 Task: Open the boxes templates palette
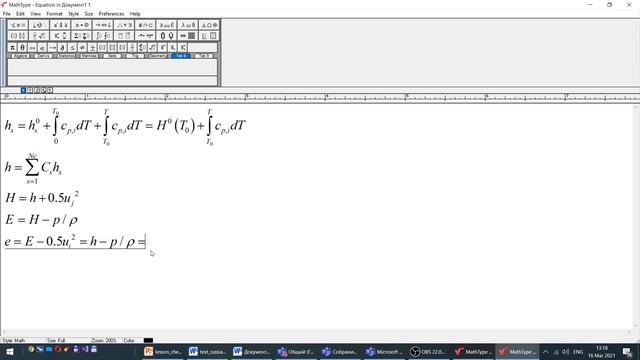(209, 36)
